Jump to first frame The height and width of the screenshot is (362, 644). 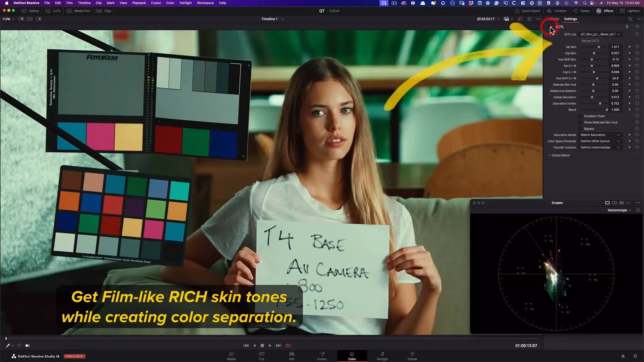[x=246, y=346]
